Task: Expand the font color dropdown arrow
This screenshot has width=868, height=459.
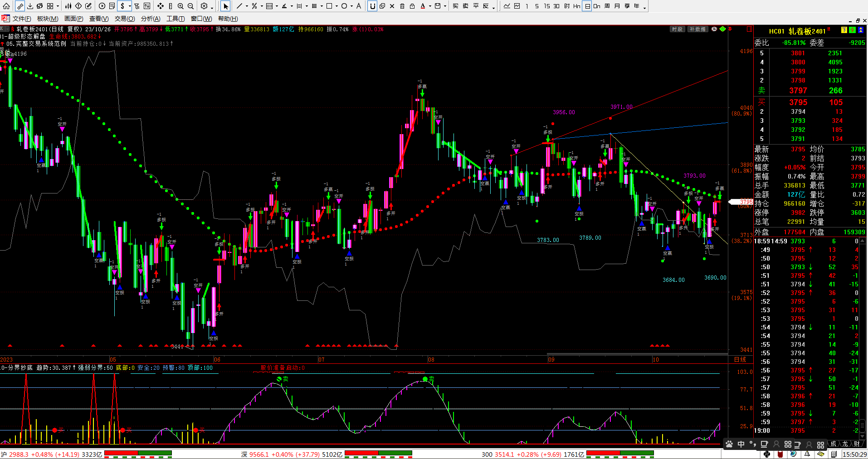Action: tap(429, 6)
